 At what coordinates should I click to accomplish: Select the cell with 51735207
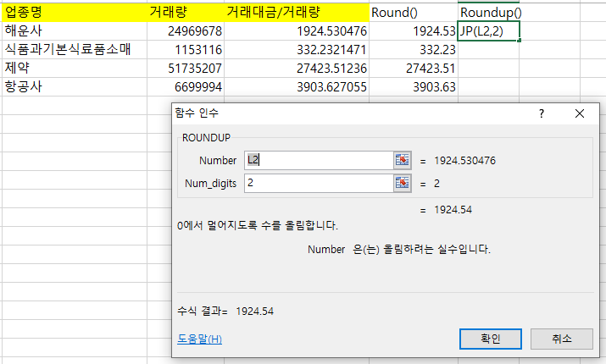tap(186, 68)
